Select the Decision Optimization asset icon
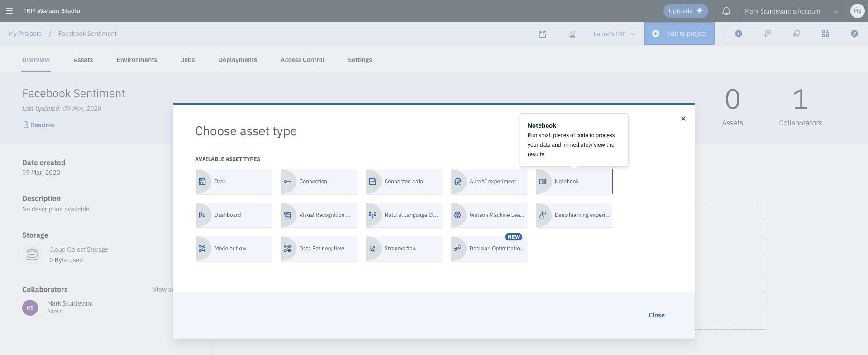 pyautogui.click(x=458, y=249)
